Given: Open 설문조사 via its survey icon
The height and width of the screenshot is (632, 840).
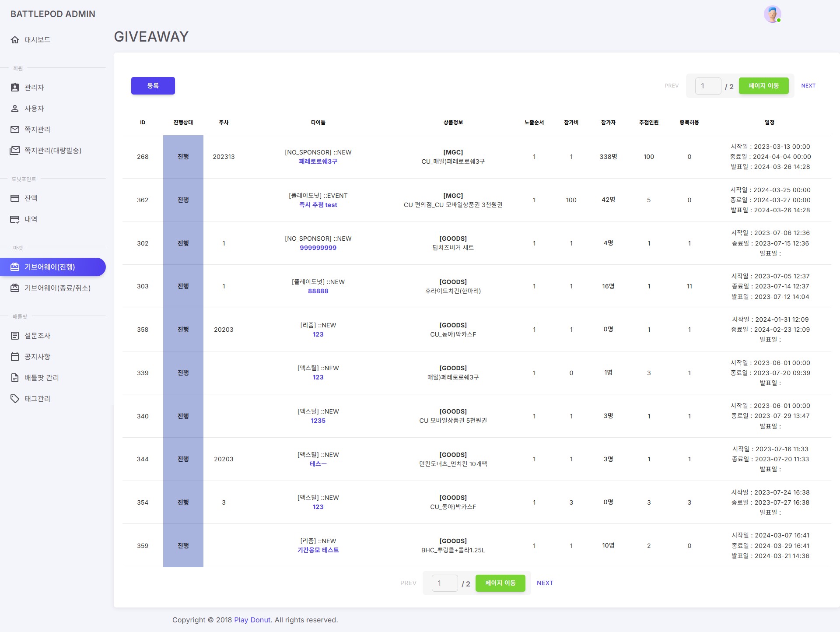Looking at the screenshot, I should tap(15, 335).
